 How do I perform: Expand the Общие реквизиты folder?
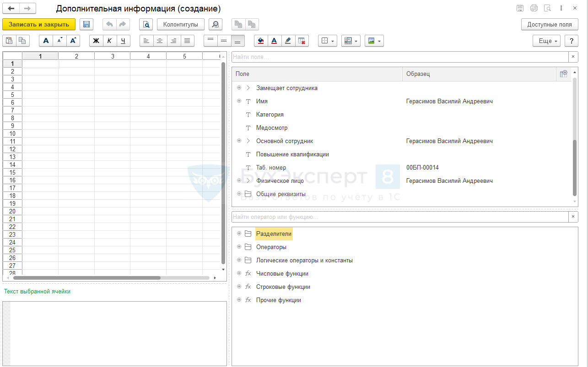tap(239, 194)
